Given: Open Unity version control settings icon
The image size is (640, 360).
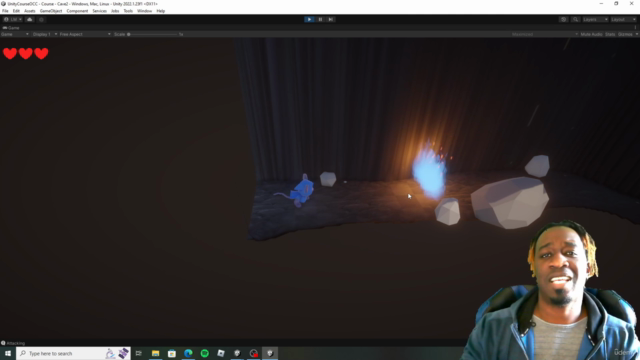Looking at the screenshot, I should click(41, 19).
